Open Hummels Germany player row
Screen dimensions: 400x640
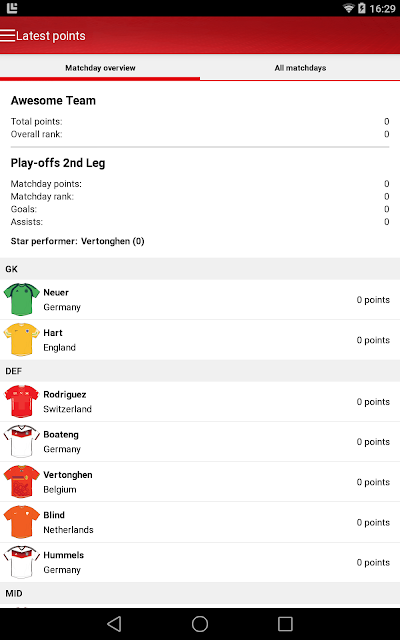tap(200, 562)
